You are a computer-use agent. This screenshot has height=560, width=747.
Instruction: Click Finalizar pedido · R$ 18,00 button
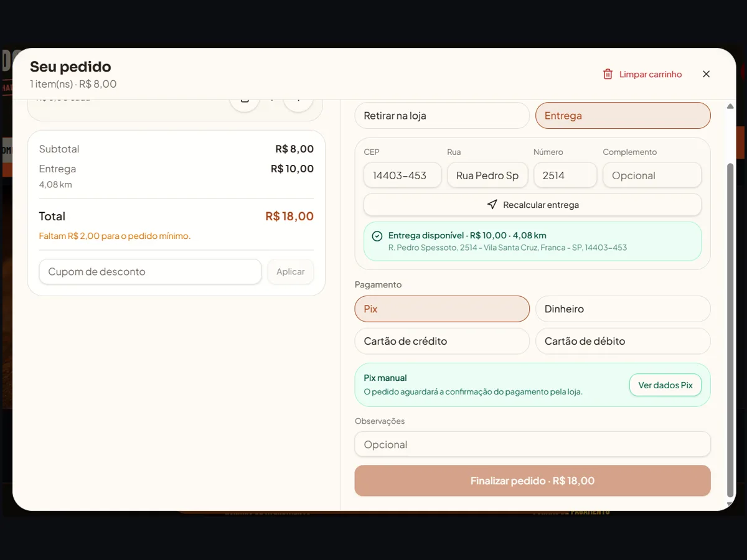[x=532, y=481]
